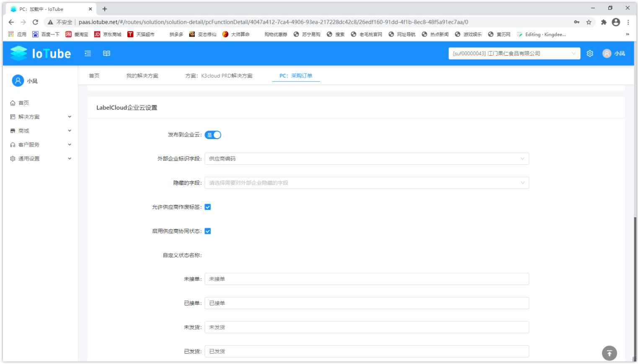Screen dimensions: 638x364
Task: Open the Editing · Kingdee bookmark
Action: pyautogui.click(x=541, y=34)
